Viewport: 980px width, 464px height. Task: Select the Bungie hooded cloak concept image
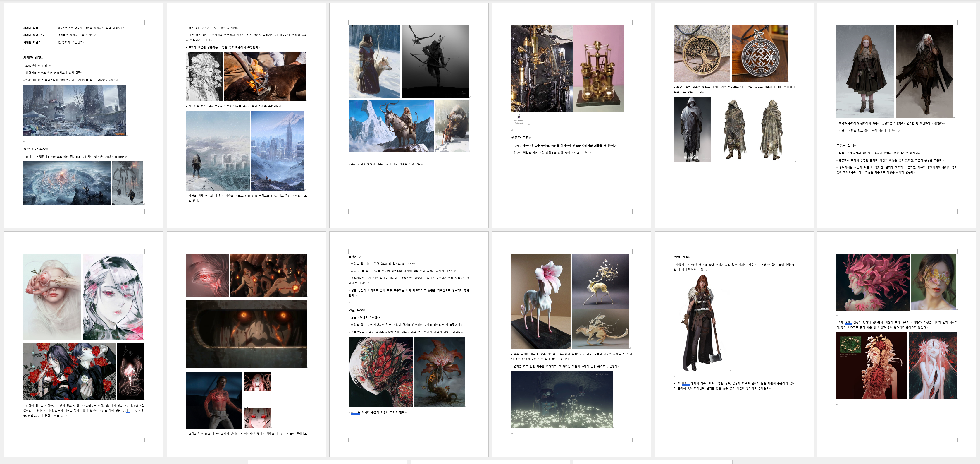click(x=692, y=129)
